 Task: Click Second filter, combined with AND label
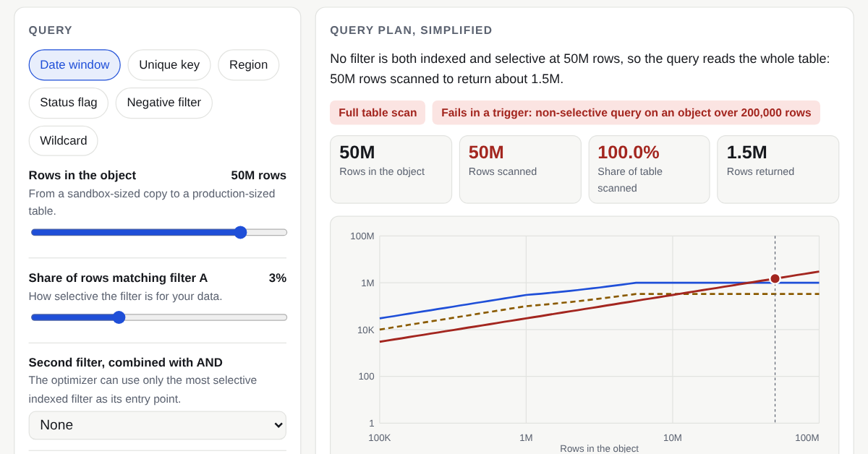126,363
